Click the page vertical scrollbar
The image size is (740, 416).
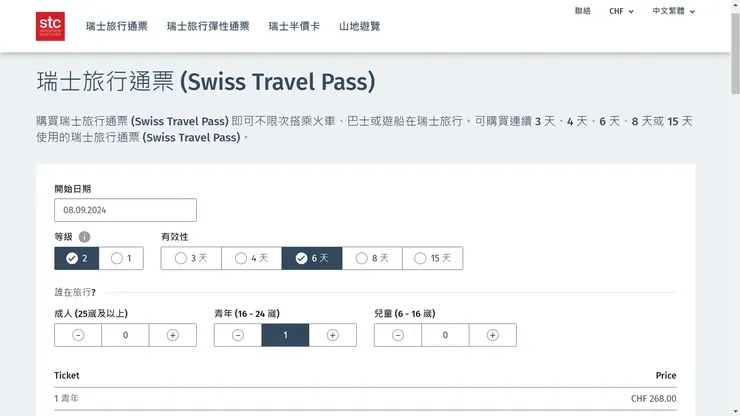point(735,208)
